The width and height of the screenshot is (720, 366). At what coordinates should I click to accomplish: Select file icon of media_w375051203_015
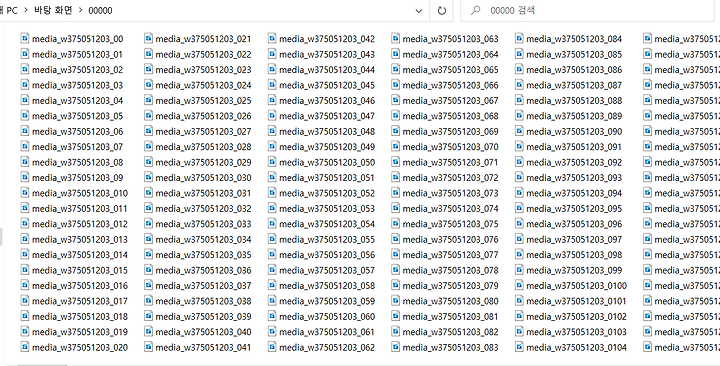point(25,270)
